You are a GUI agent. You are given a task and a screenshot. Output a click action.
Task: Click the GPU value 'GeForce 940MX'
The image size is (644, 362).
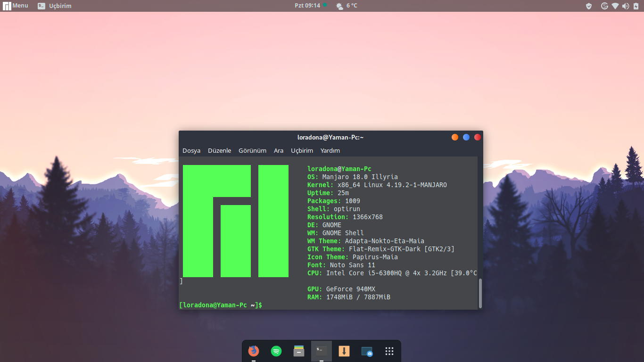[351, 289]
